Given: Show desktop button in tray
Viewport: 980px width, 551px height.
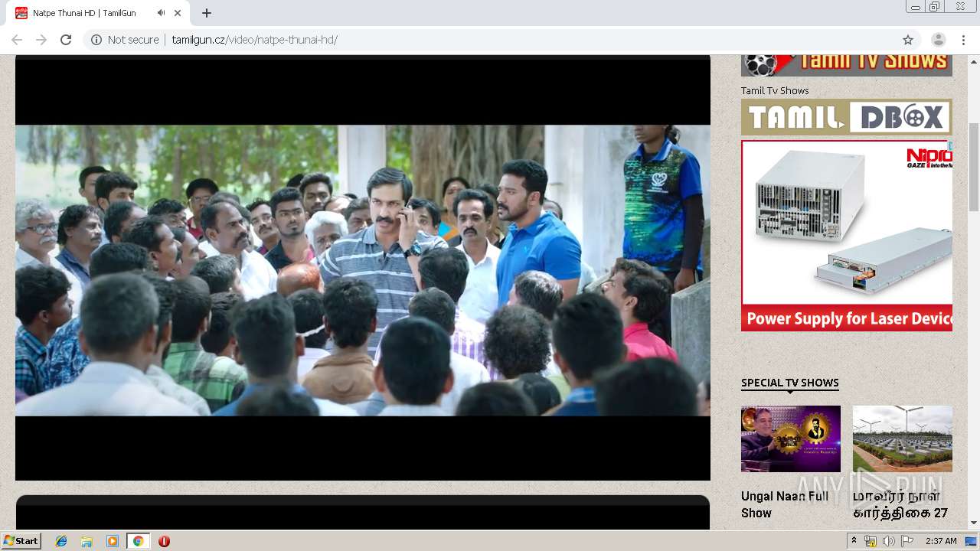Looking at the screenshot, I should click(972, 541).
